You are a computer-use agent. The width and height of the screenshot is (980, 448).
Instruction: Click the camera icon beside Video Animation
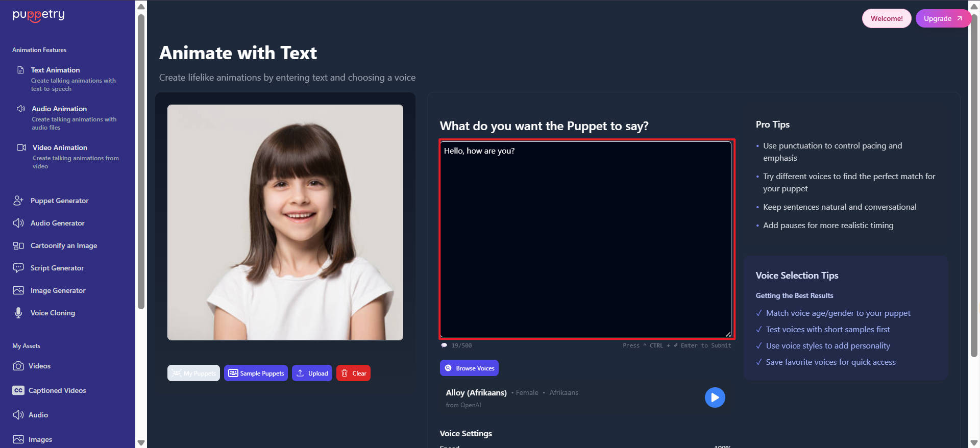[21, 147]
